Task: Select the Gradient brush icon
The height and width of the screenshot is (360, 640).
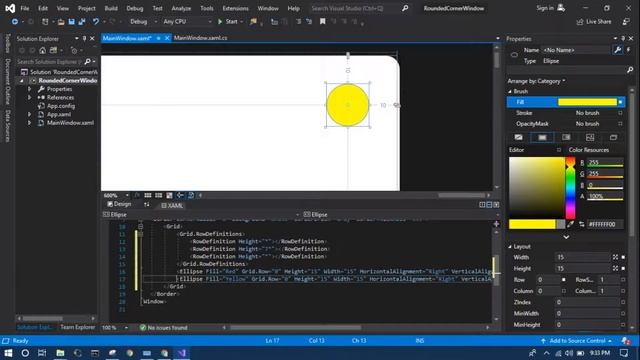Action: click(x=566, y=138)
